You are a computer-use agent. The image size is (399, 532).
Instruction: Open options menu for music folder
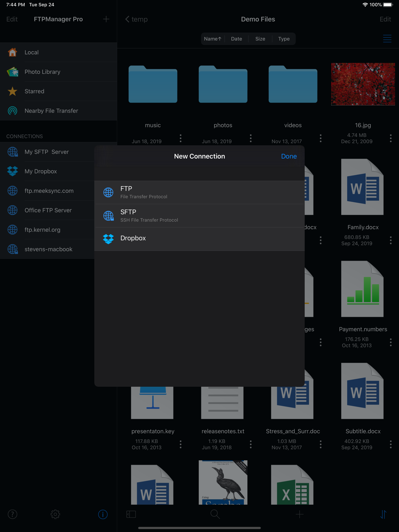pyautogui.click(x=181, y=138)
